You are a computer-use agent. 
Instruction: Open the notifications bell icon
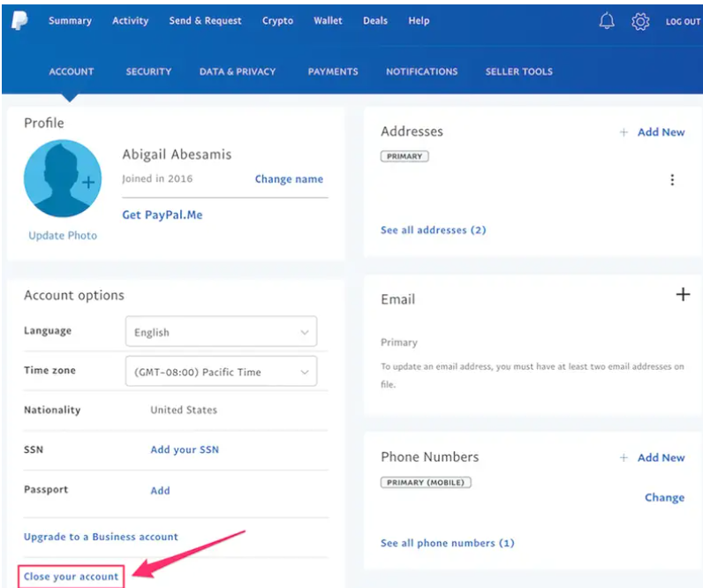tap(607, 20)
